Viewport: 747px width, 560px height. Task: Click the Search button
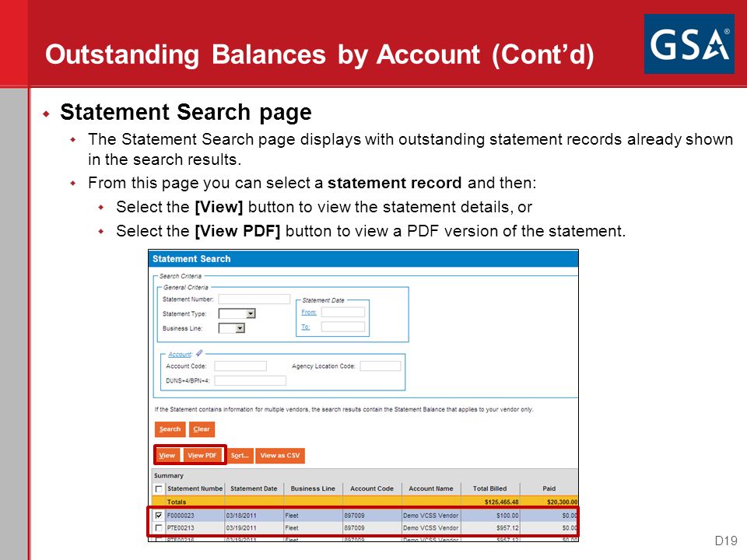point(170,429)
